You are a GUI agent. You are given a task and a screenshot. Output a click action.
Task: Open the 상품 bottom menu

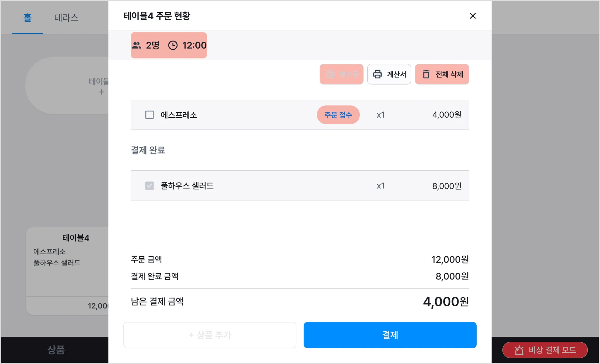pos(56,350)
